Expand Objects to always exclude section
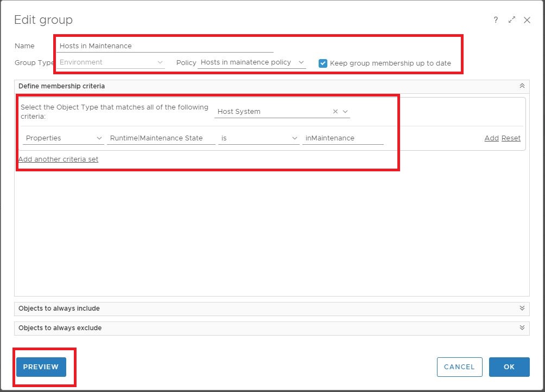The width and height of the screenshot is (545, 392). [x=522, y=328]
